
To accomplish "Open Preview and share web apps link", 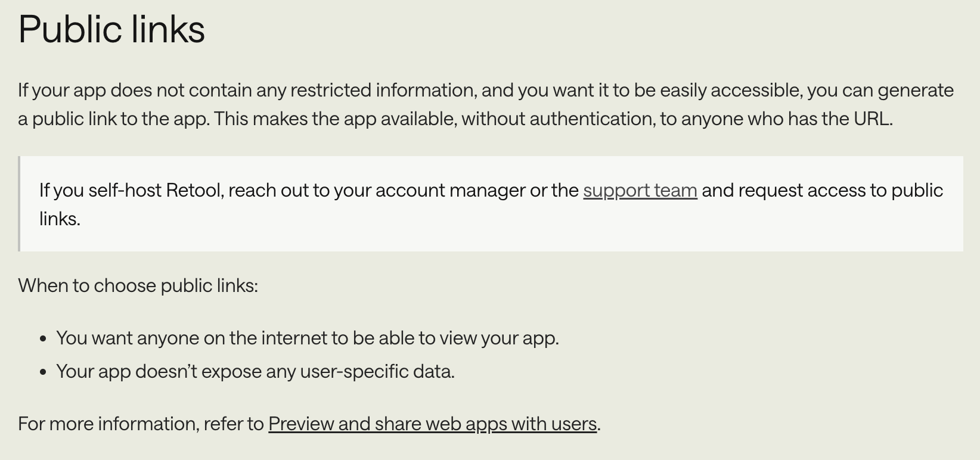I will pyautogui.click(x=432, y=424).
